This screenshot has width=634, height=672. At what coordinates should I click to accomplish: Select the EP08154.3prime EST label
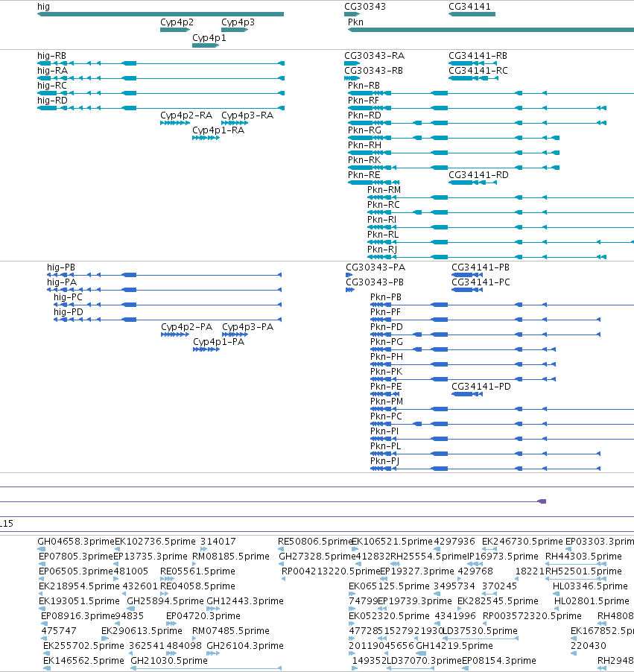pos(499,661)
